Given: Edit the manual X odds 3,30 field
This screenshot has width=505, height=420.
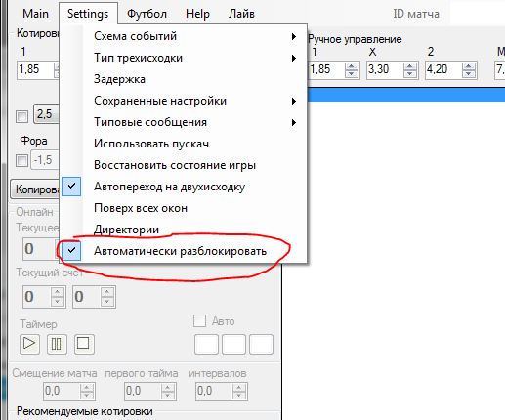Looking at the screenshot, I should [385, 69].
